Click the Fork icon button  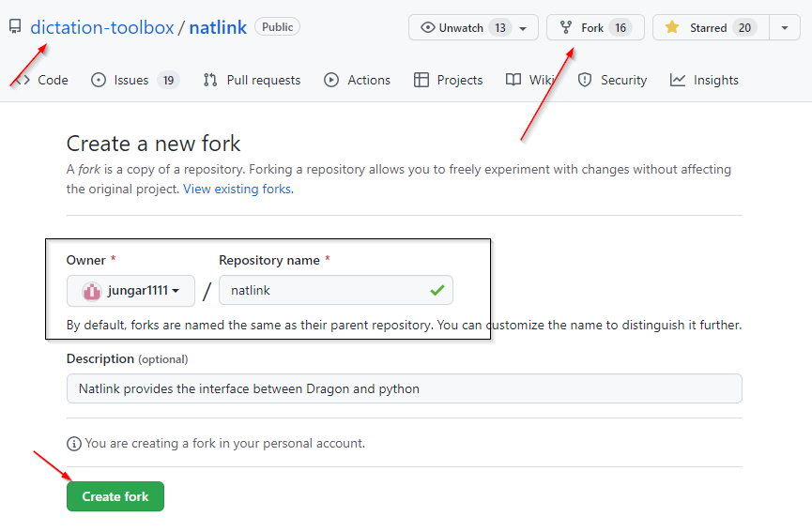click(566, 28)
